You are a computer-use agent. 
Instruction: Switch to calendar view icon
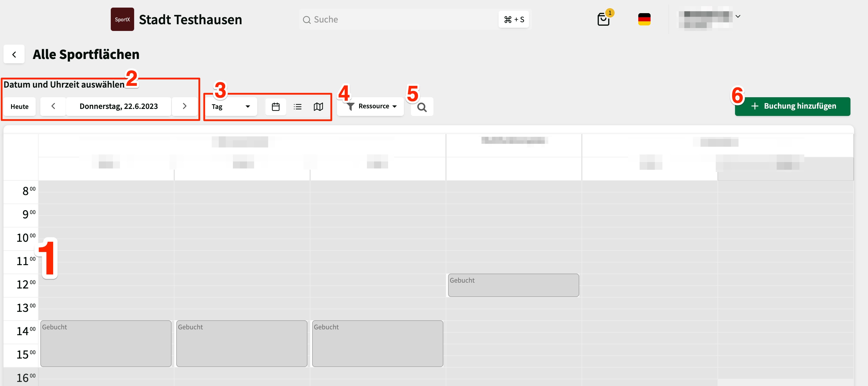tap(275, 107)
